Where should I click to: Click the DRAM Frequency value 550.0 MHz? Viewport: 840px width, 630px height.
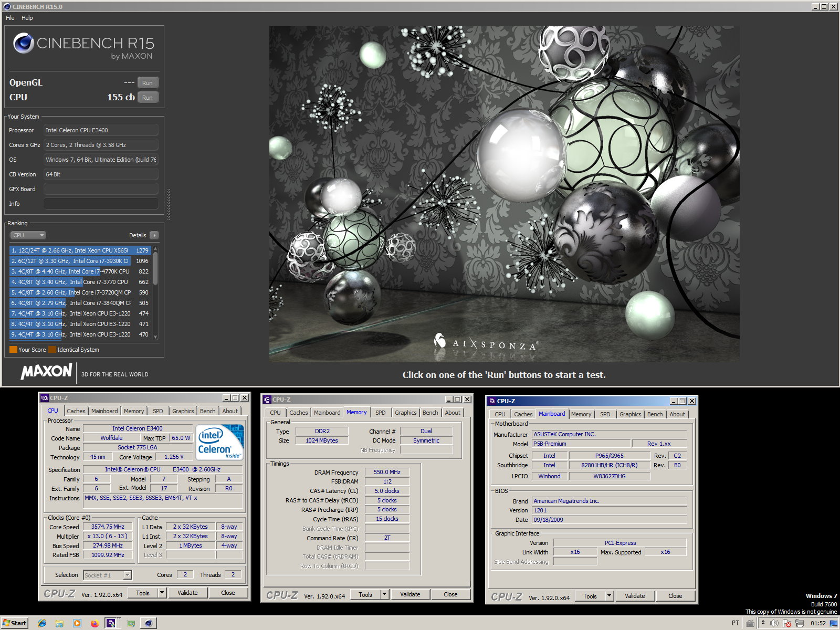coord(387,472)
